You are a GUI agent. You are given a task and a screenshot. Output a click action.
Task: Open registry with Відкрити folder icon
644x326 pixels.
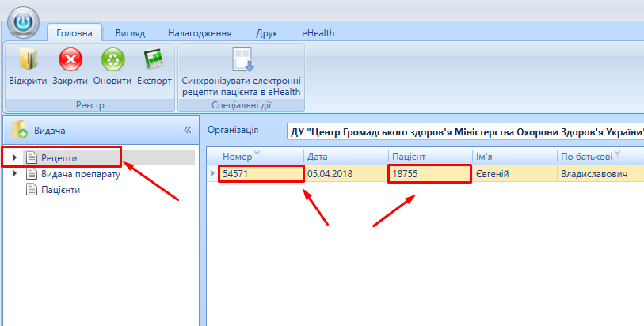point(28,59)
